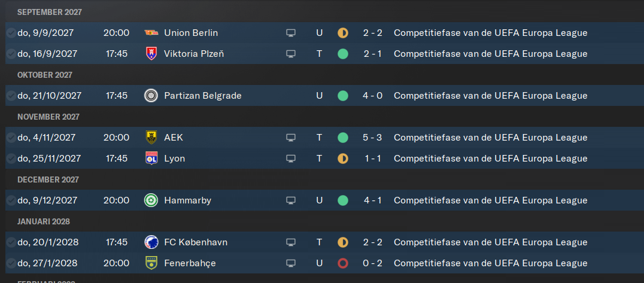This screenshot has height=283, width=644.
Task: Click TV monitor icon on Fenerbahçe match
Action: point(291,263)
